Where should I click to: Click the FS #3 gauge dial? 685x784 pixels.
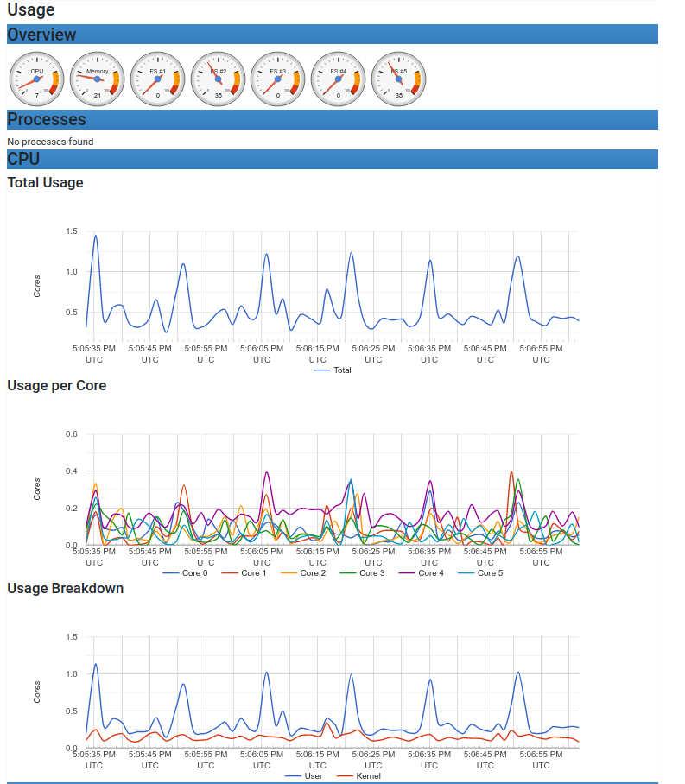tap(278, 79)
